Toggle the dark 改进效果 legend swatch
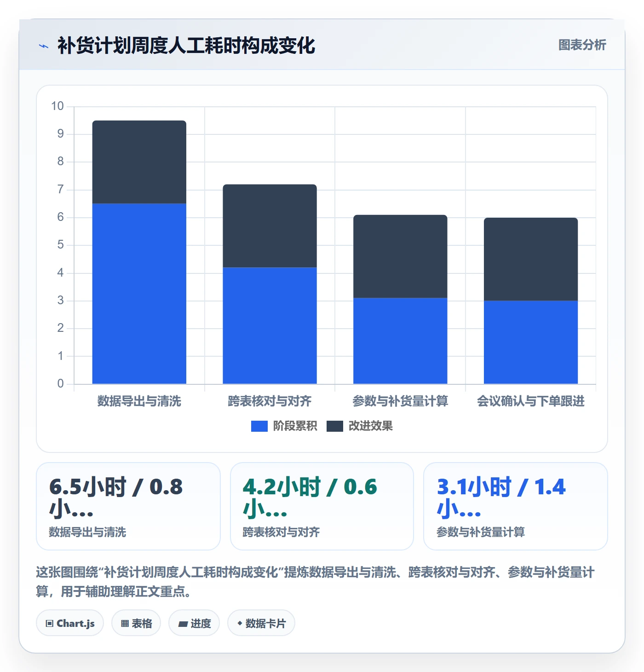Viewport: 644px width, 672px height. pos(335,426)
